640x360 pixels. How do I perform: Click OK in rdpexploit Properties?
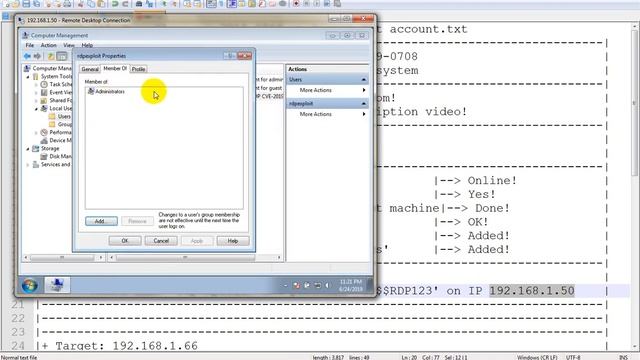(x=125, y=241)
